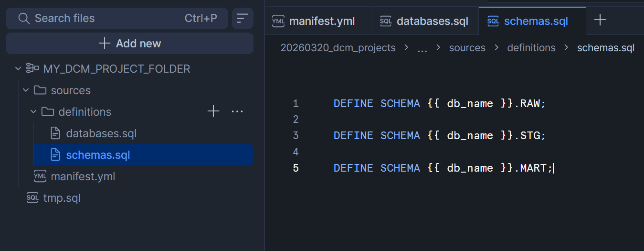Click the project icon next to MY_DCM_PROJECT_FOLDER

(x=32, y=68)
